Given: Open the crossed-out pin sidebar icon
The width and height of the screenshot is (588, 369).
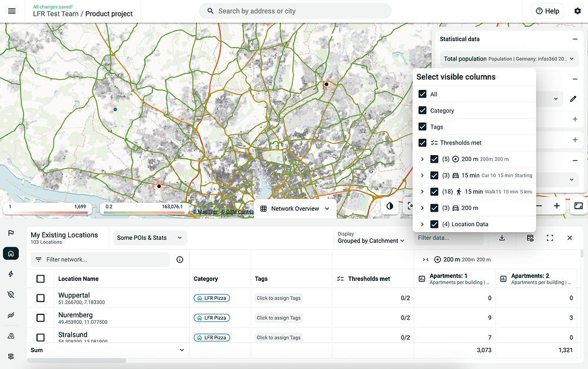Looking at the screenshot, I should tap(11, 295).
